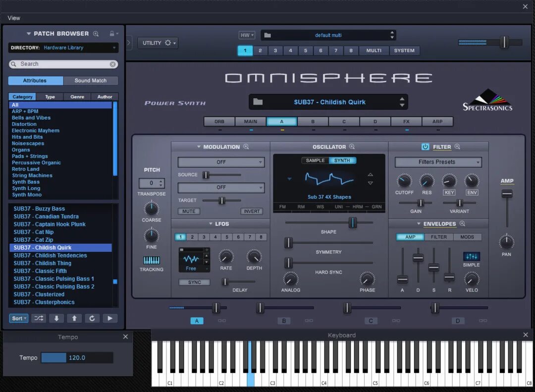Open the MULTI page button
Viewport: 535px width, 392px height.
(374, 51)
